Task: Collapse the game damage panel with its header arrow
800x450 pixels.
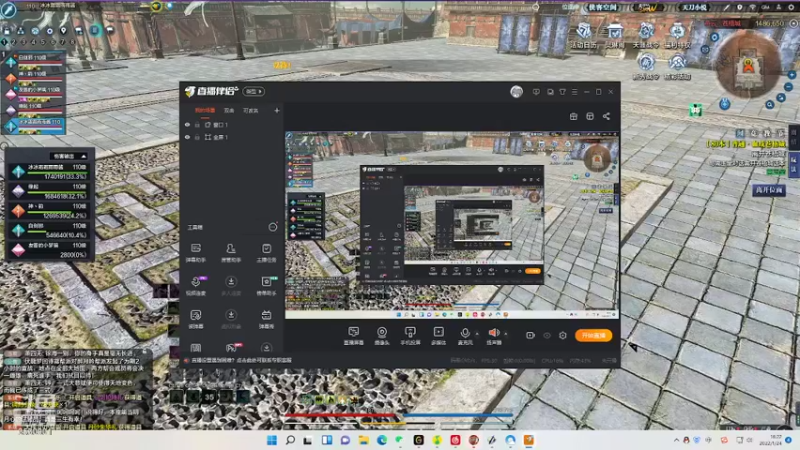Action: coord(84,156)
